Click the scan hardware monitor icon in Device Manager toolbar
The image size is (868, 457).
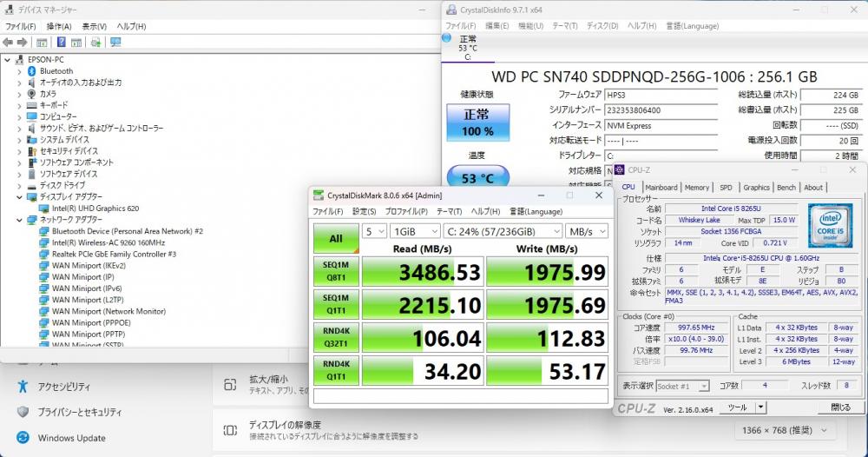pos(115,42)
